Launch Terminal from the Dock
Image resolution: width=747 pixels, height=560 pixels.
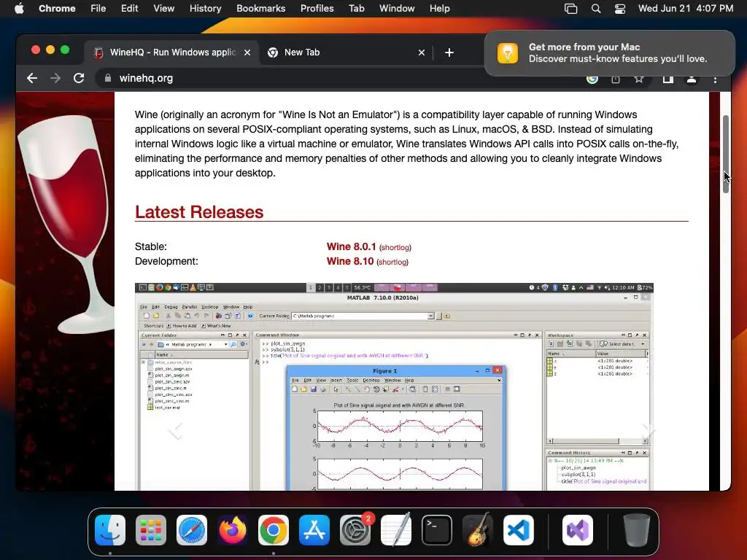pyautogui.click(x=437, y=530)
